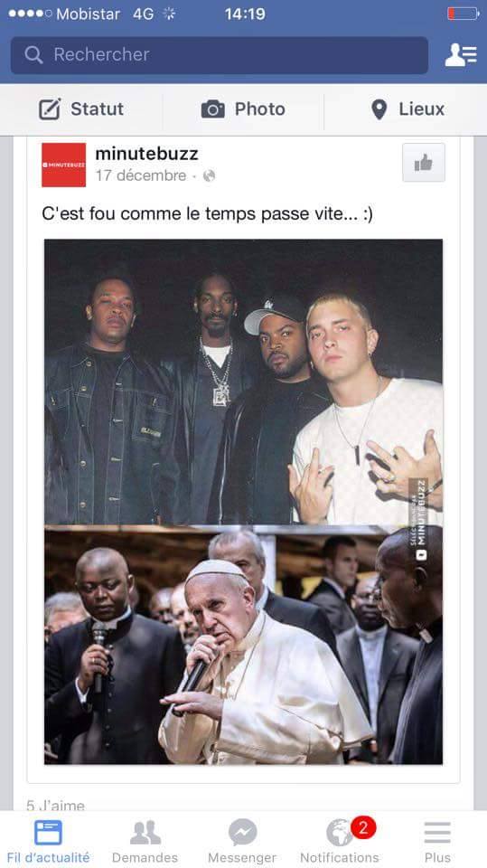Open the Plus hamburger menu
The height and width of the screenshot is (868, 487).
coord(437,841)
